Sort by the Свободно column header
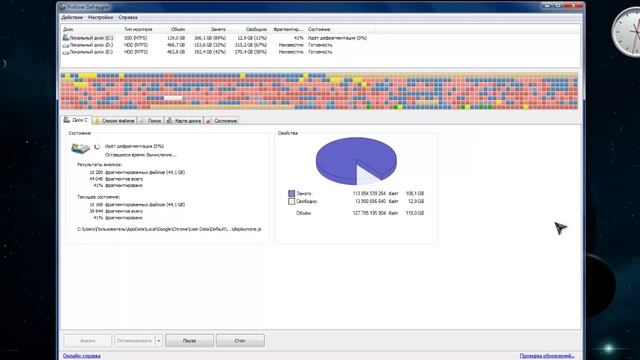 click(x=256, y=29)
